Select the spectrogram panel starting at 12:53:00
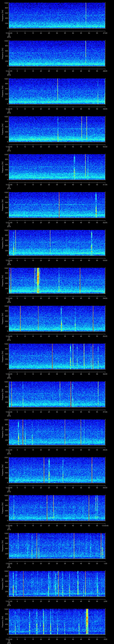This screenshot has height=644, width=114. 57,280
